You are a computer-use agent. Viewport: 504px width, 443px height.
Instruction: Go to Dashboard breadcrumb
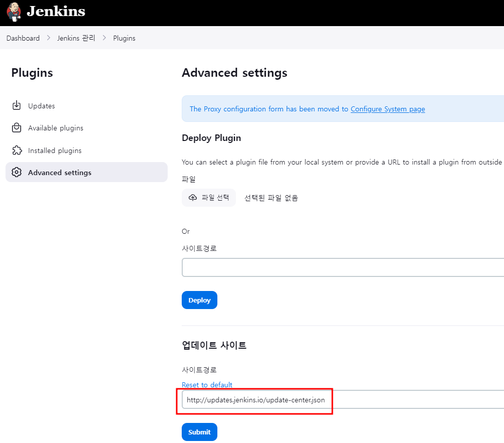(x=23, y=38)
